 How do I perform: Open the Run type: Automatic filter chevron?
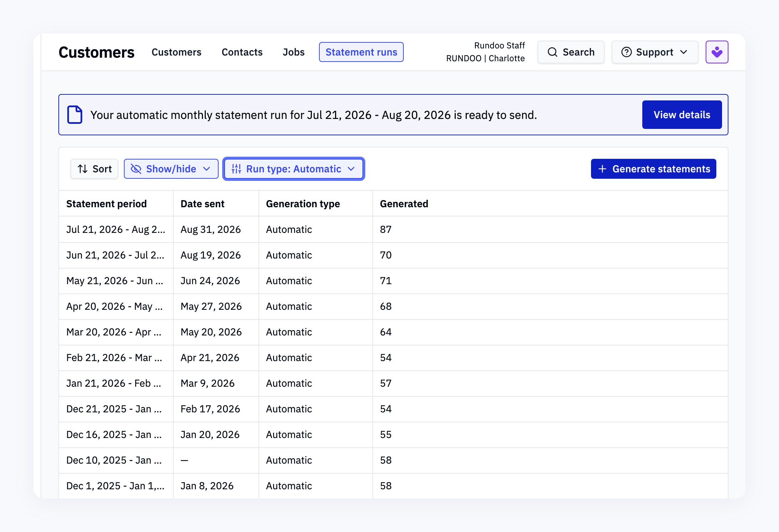point(351,169)
